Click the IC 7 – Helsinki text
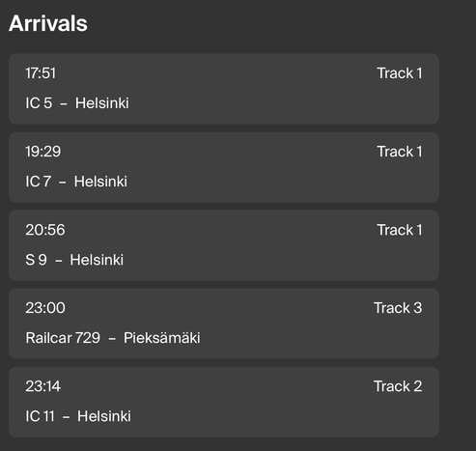 click(x=76, y=182)
